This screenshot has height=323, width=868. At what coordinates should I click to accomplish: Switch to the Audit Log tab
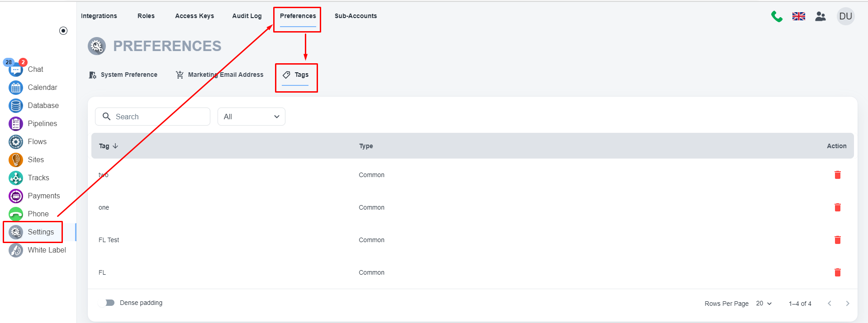coord(247,16)
